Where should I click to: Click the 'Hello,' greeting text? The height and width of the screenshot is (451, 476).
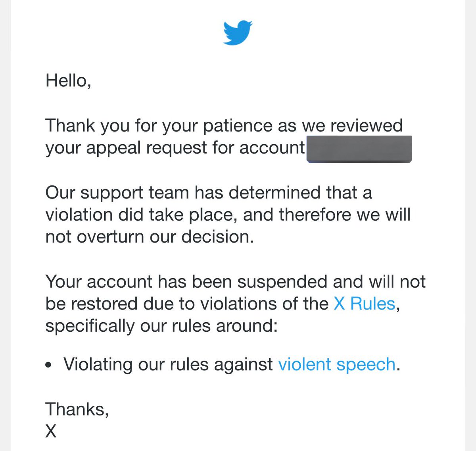69,81
